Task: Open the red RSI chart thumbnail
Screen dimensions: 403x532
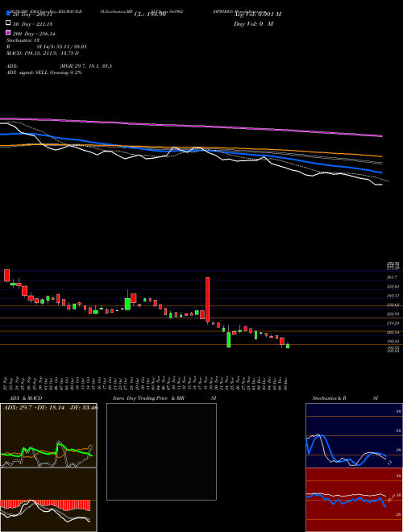Action: tap(354, 500)
